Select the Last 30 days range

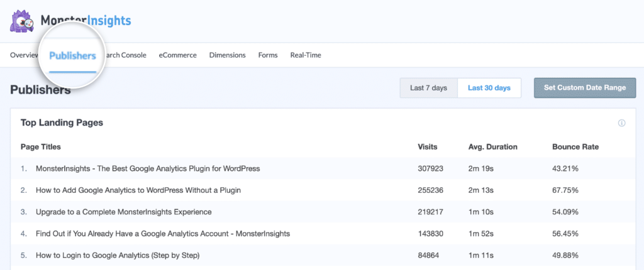(489, 88)
